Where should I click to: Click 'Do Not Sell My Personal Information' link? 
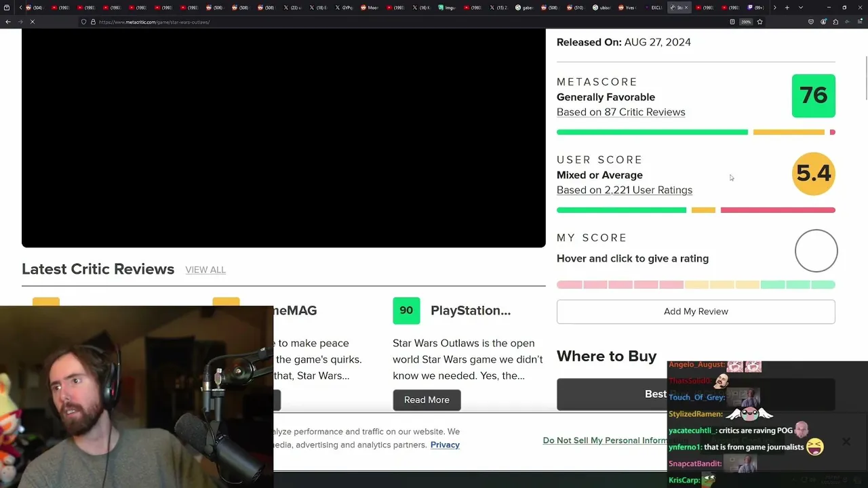tap(605, 441)
